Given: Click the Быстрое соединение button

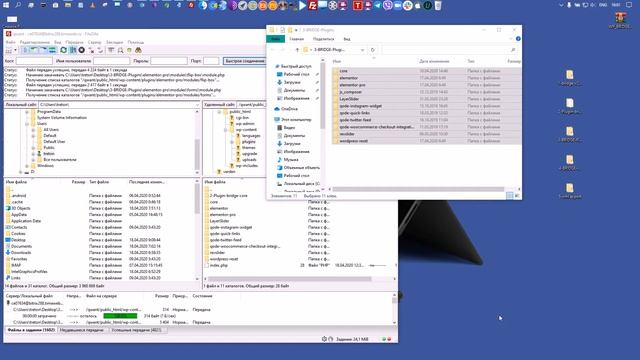Looking at the screenshot, I should pyautogui.click(x=245, y=61).
